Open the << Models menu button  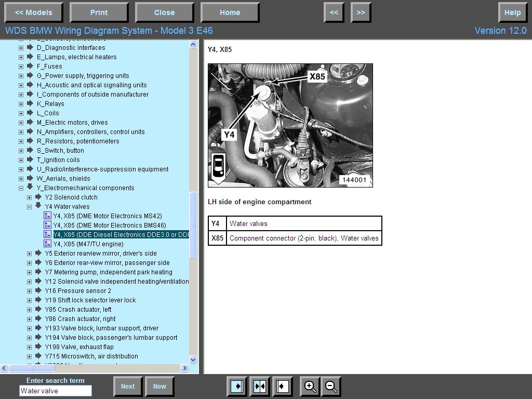[34, 12]
